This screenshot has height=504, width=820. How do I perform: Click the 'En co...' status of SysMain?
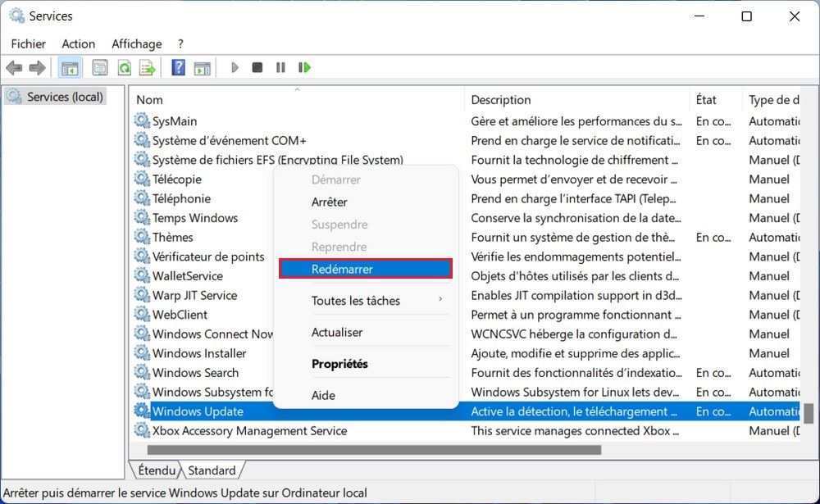tap(713, 120)
